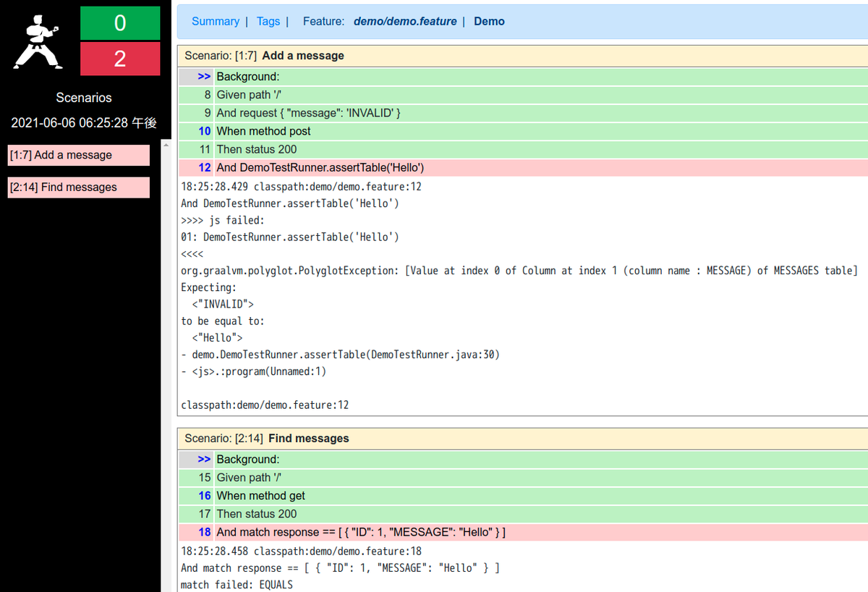The height and width of the screenshot is (592, 868).
Task: Open the Summary link
Action: (215, 21)
